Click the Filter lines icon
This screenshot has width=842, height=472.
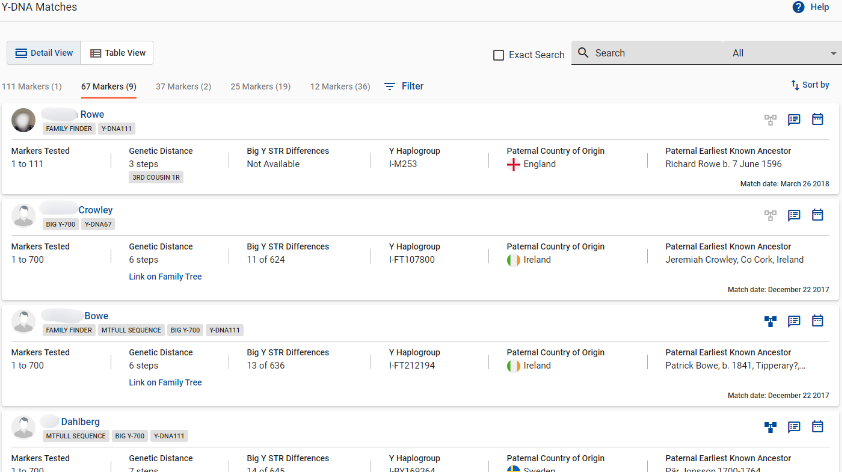pyautogui.click(x=390, y=86)
